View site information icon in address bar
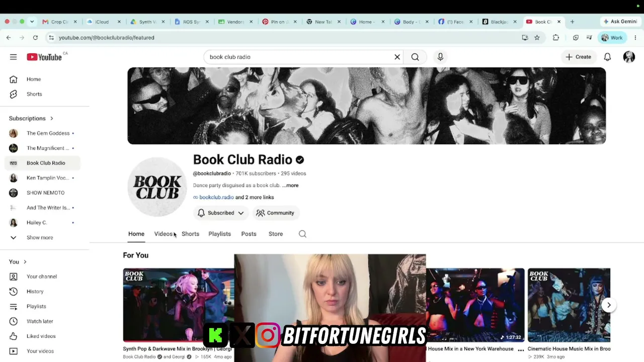 point(51,37)
